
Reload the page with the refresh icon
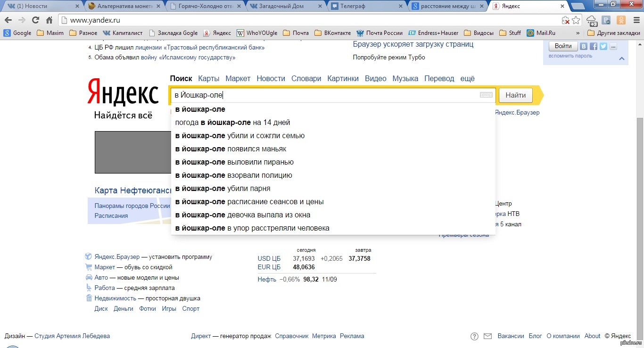coord(35,20)
